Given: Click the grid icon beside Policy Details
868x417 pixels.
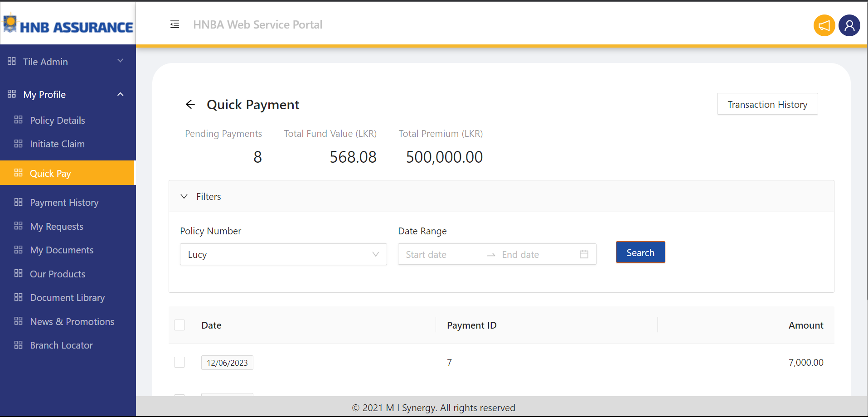Looking at the screenshot, I should click(19, 120).
